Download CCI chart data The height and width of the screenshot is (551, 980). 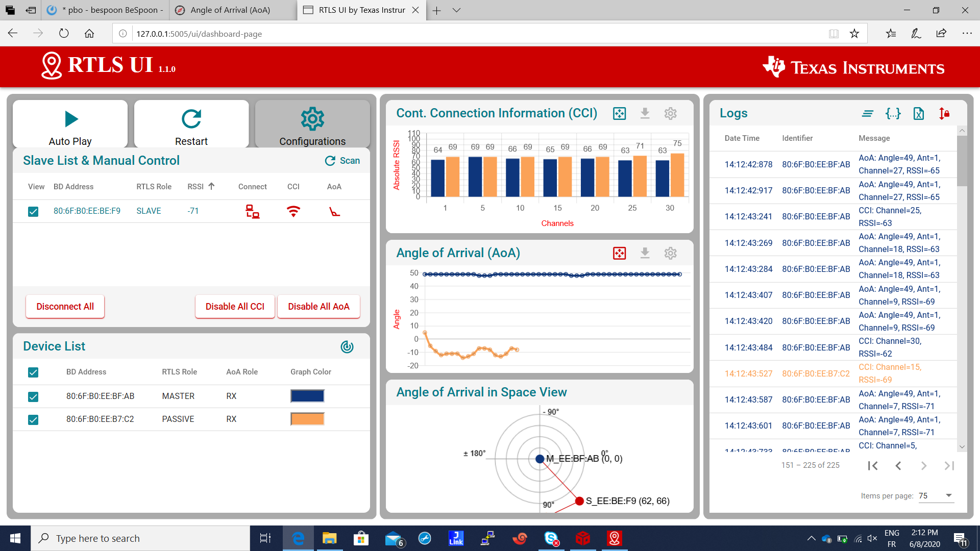645,113
